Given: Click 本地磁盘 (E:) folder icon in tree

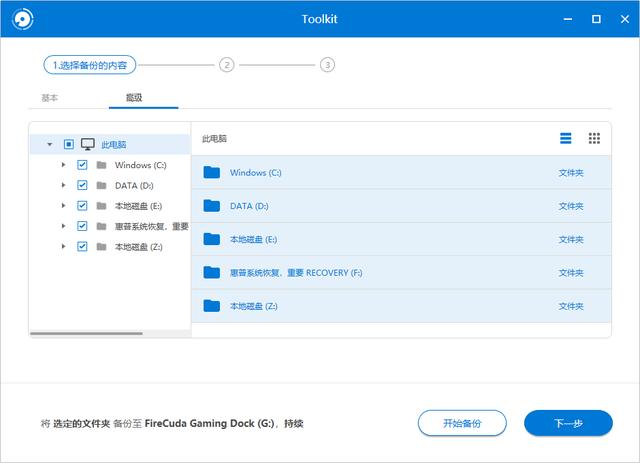Looking at the screenshot, I should (101, 206).
